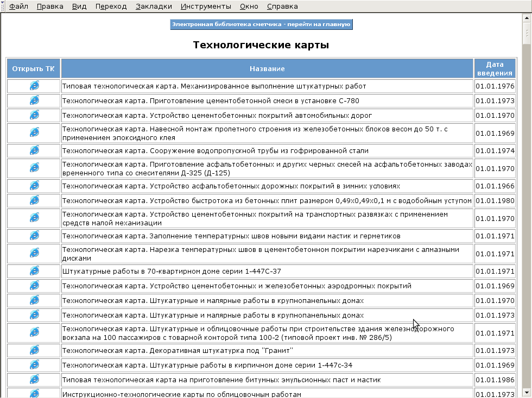The height and width of the screenshot is (398, 532).
Task: Open TK icon for Заполнение температурных швов
Action: click(x=34, y=235)
